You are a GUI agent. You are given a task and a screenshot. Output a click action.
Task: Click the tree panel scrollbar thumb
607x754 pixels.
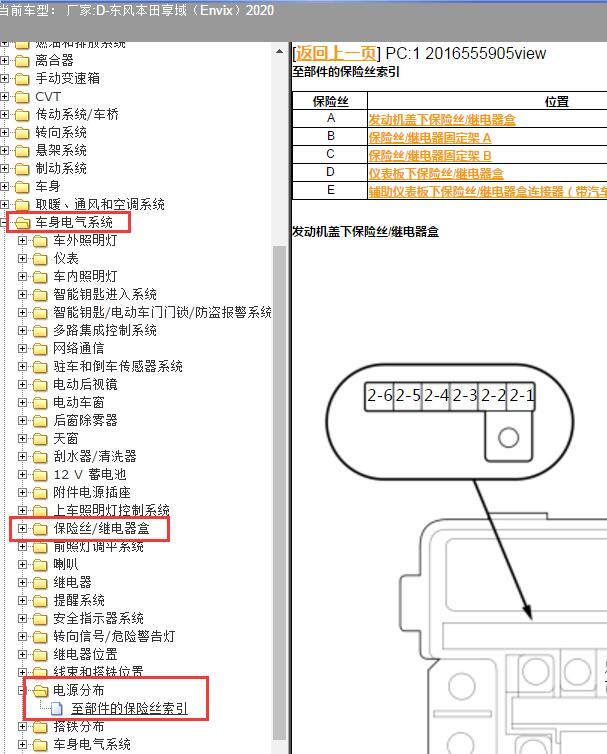click(x=279, y=492)
